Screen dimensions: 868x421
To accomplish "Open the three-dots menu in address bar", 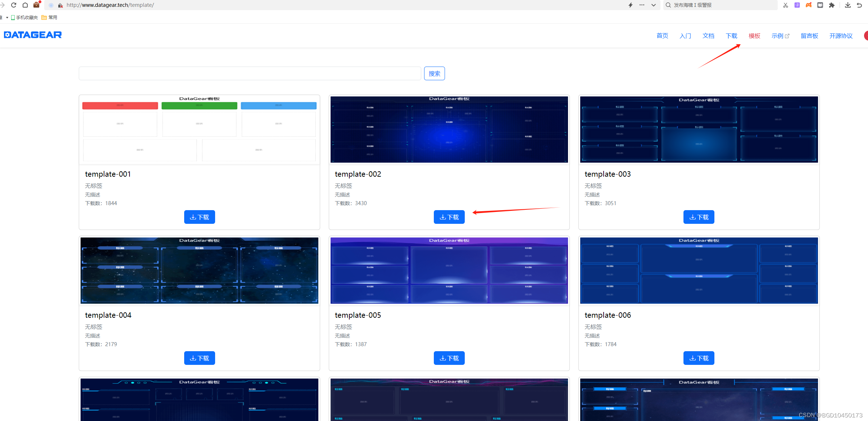I will pyautogui.click(x=642, y=5).
